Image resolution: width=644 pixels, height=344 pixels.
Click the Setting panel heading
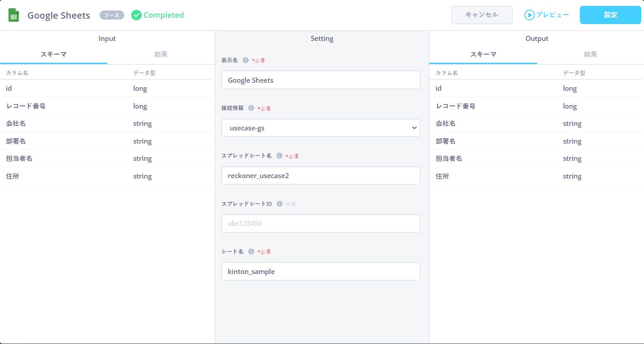(x=322, y=39)
